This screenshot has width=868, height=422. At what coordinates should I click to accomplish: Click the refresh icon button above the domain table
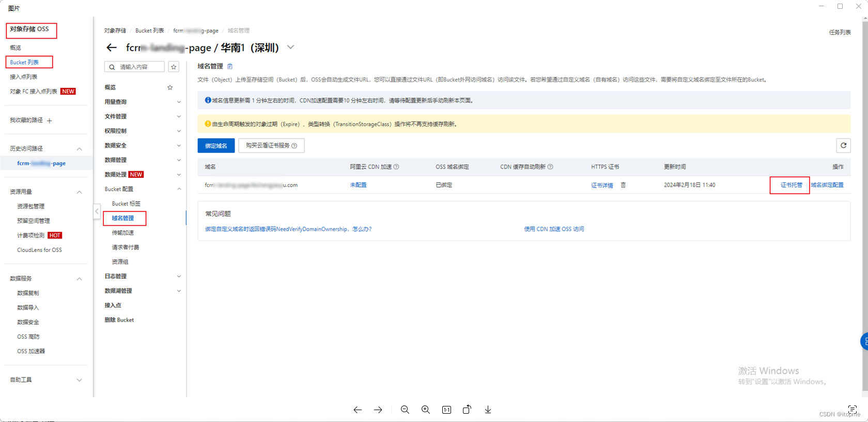[843, 145]
